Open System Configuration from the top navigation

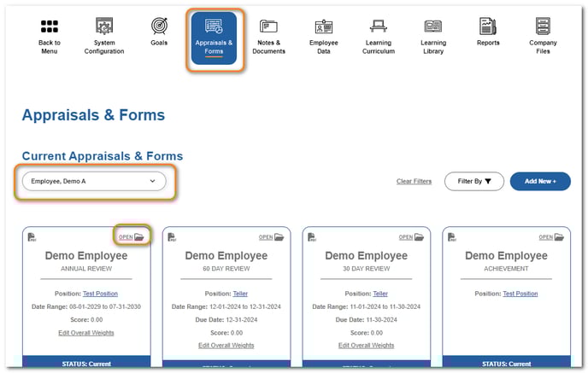[x=103, y=26]
